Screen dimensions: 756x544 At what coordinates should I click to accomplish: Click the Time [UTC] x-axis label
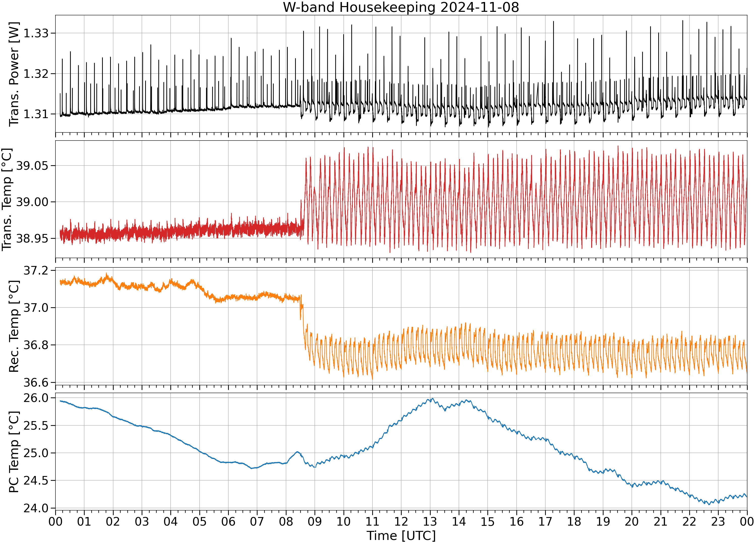click(x=401, y=536)
